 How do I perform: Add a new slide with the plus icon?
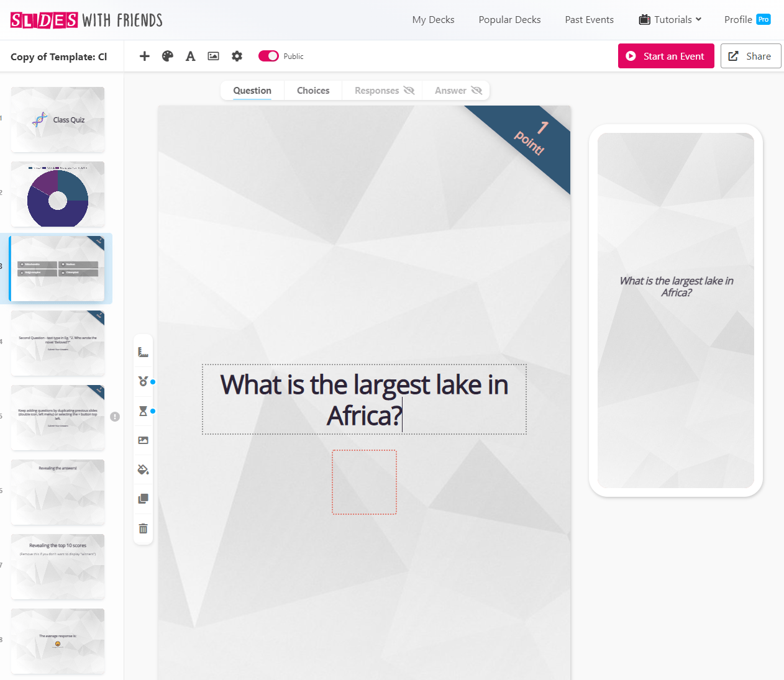pyautogui.click(x=144, y=56)
